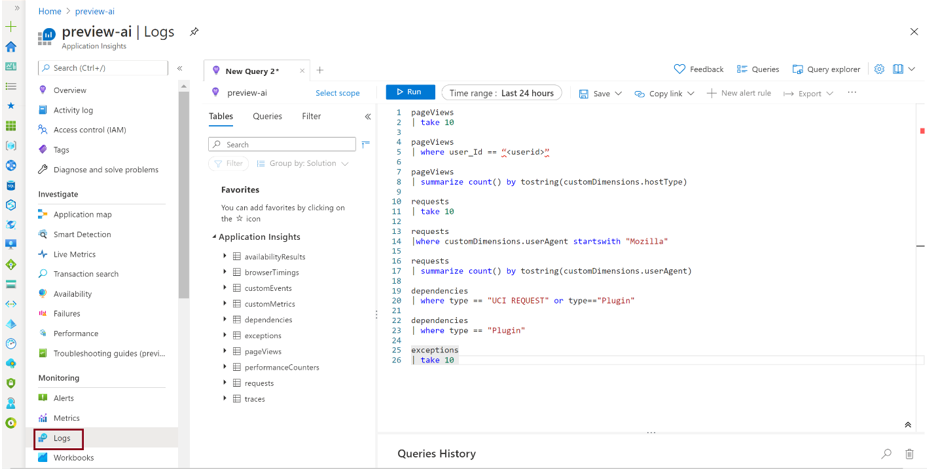927x469 pixels.
Task: Click Create a resource plus icon
Action: pyautogui.click(x=11, y=27)
